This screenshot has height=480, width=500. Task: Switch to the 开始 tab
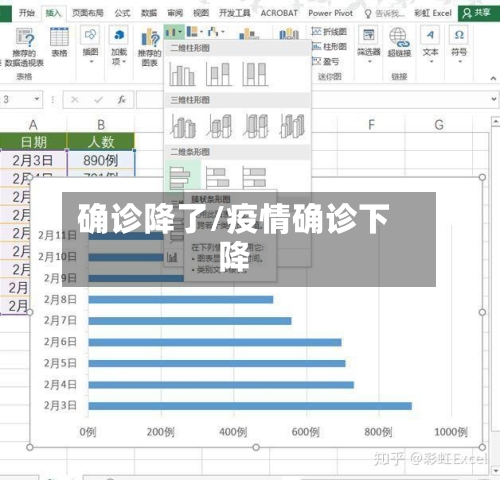(27, 13)
